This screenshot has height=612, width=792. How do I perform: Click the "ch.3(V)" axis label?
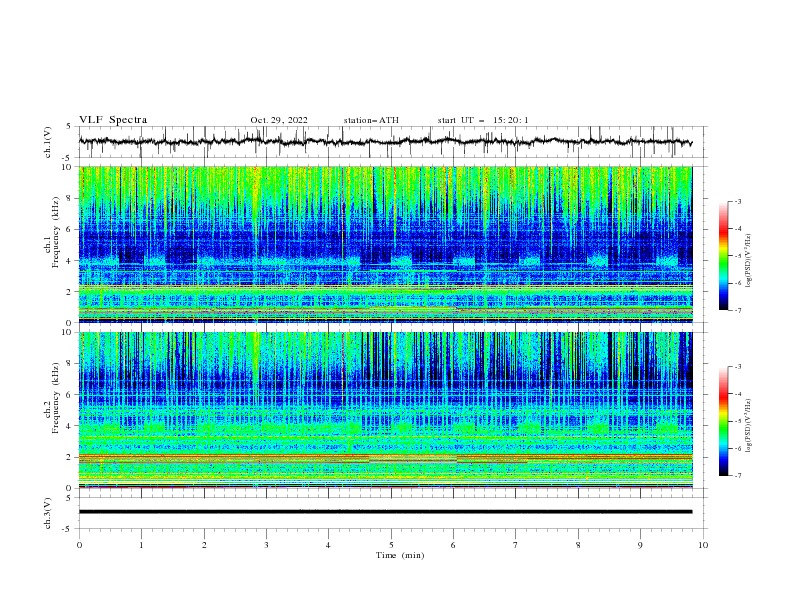48,514
